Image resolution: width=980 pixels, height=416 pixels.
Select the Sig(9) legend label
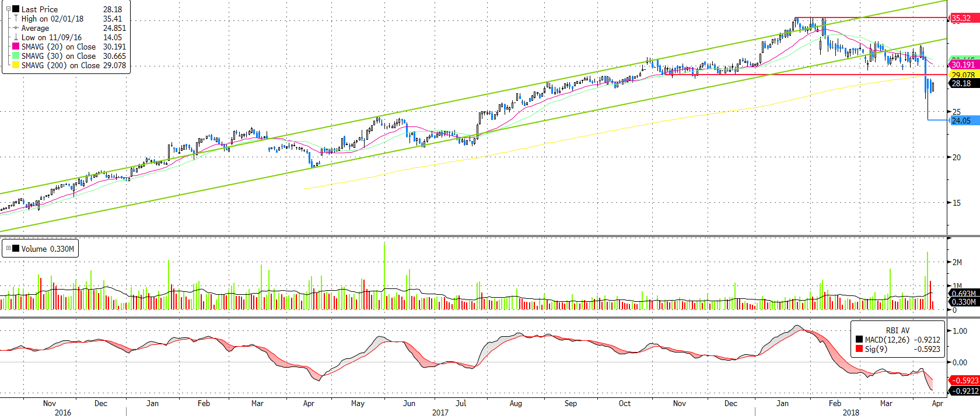(x=876, y=349)
